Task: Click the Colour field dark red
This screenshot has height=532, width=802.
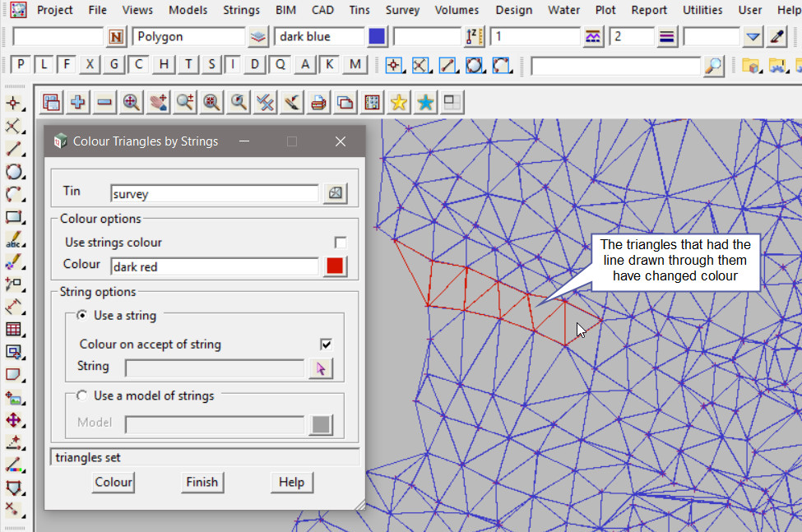Action: 215,266
